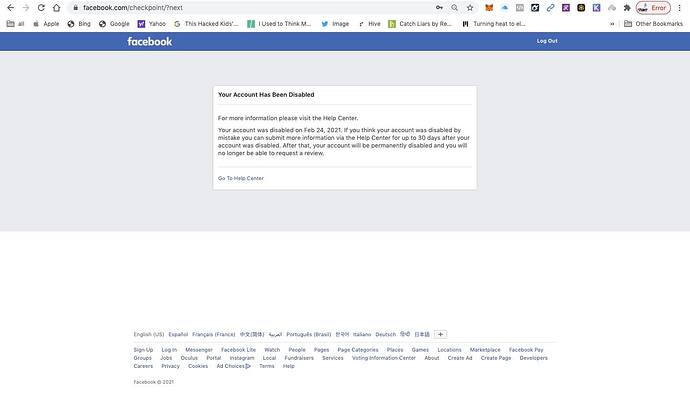Open the Developers footer link
Screen dimensions: 690x410
pyautogui.click(x=534, y=358)
